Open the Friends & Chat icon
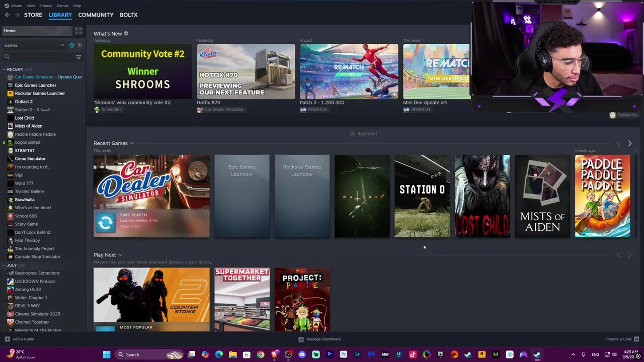 coord(636,339)
